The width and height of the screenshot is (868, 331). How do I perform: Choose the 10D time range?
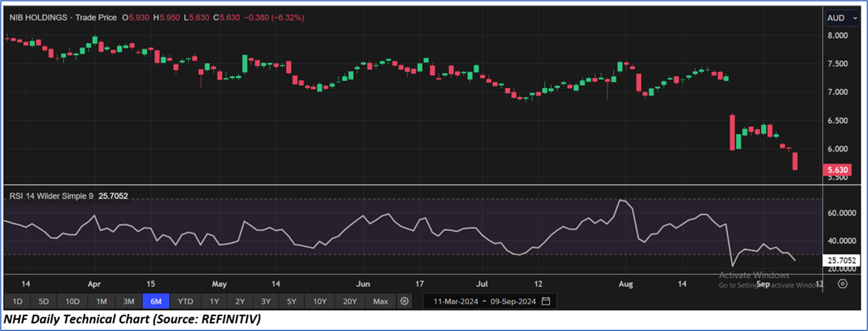pos(73,301)
